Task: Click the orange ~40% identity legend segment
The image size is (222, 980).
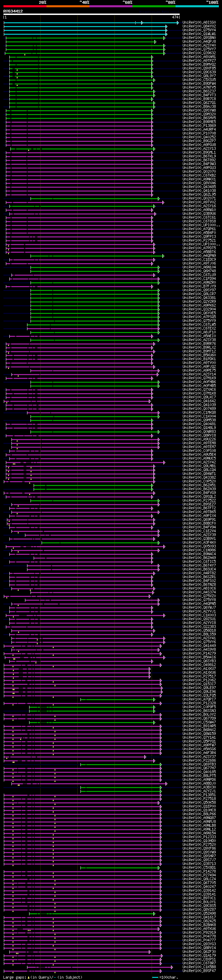Action: 68,6
